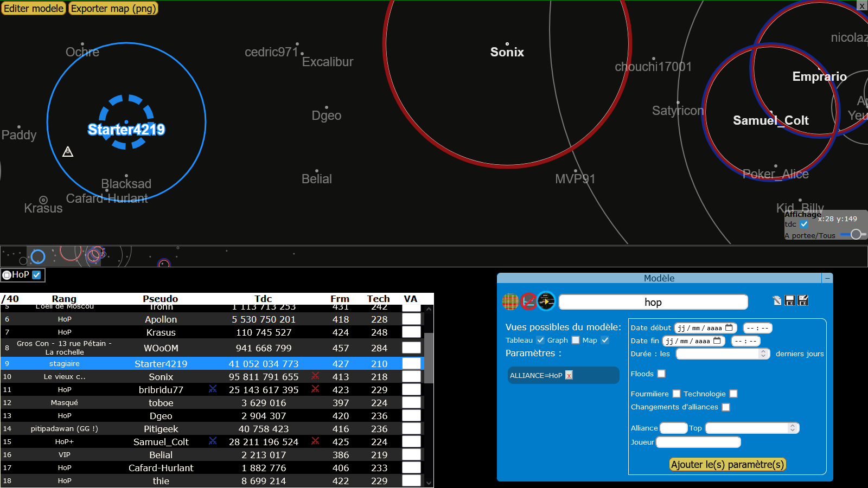
Task: Save the model with the floppy disk icon
Action: pyautogui.click(x=790, y=300)
